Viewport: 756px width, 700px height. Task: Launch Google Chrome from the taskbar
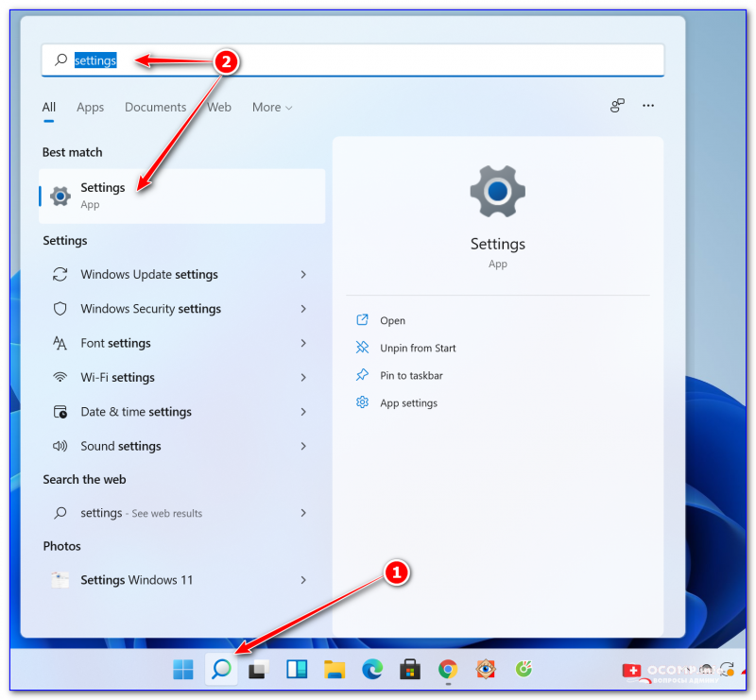pyautogui.click(x=448, y=669)
